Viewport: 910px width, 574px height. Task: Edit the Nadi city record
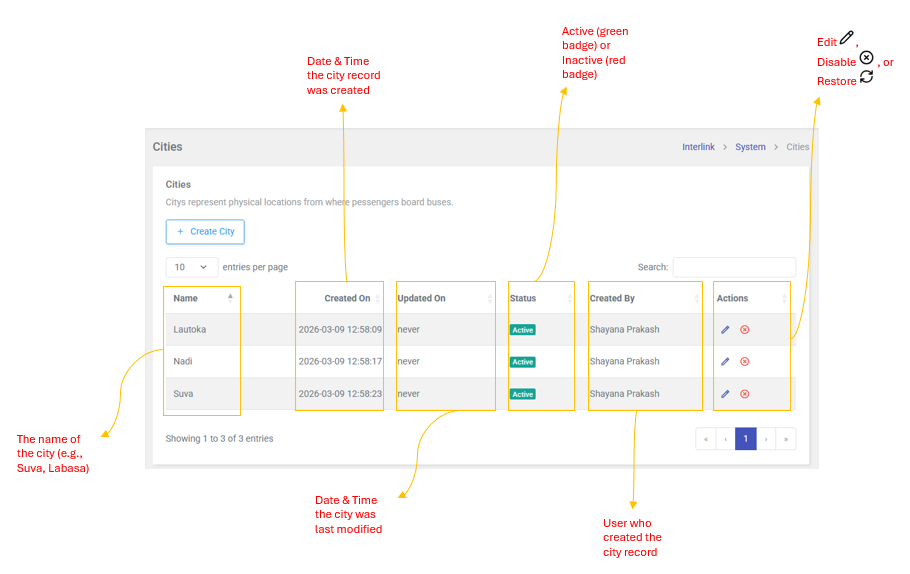[x=725, y=362]
